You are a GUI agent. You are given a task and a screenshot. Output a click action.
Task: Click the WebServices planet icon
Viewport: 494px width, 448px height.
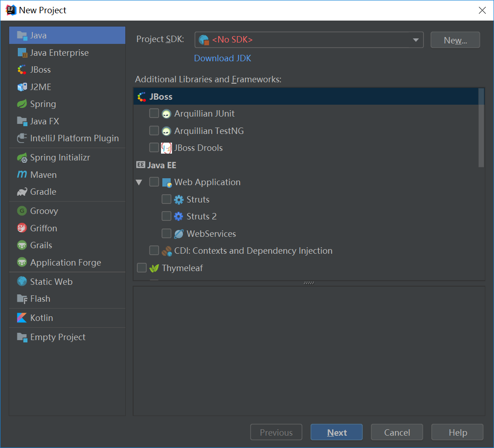179,234
